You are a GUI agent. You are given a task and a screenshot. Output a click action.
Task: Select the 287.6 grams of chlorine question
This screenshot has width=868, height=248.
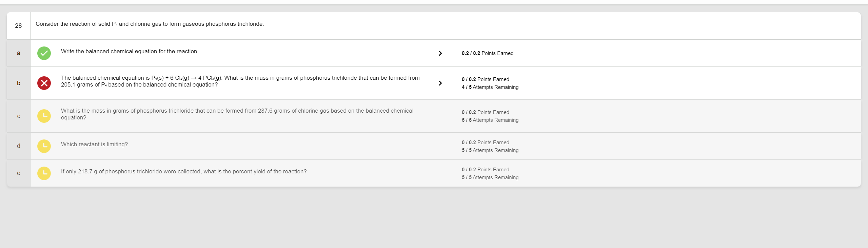coord(237,114)
